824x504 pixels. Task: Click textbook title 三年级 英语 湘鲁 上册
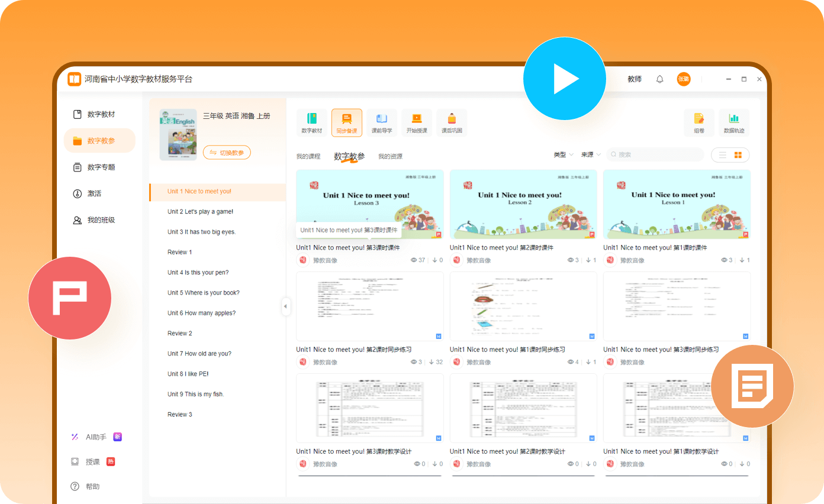tap(237, 116)
